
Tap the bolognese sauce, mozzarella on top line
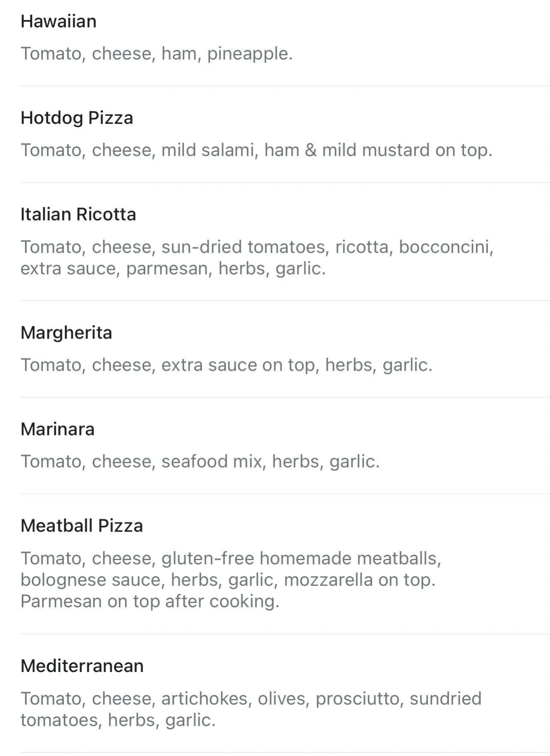click(228, 580)
